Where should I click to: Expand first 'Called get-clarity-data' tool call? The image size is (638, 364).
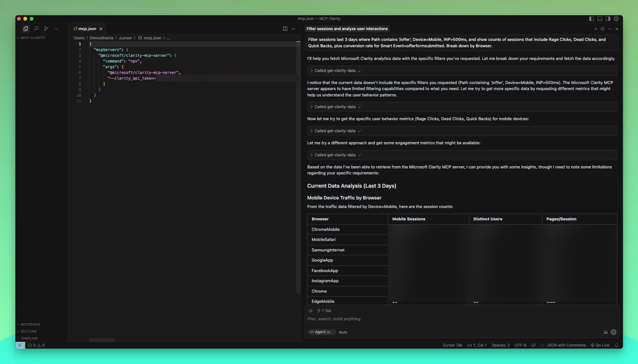point(462,71)
